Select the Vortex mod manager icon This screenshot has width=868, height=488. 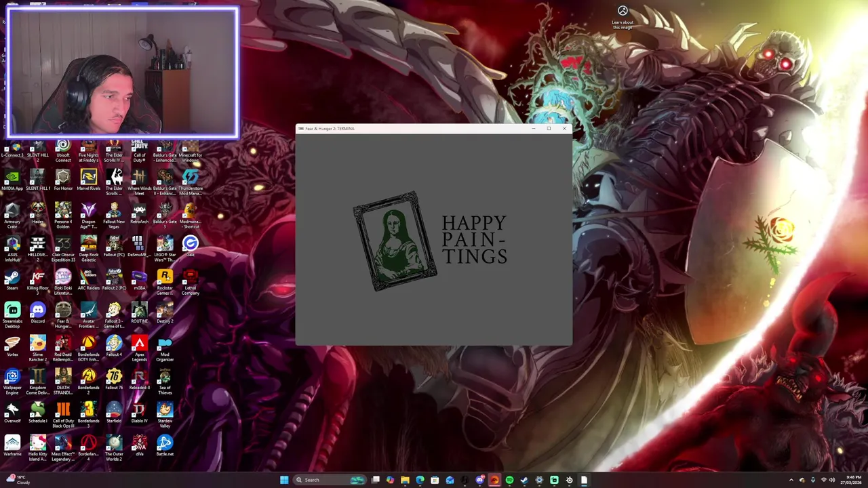(12, 347)
